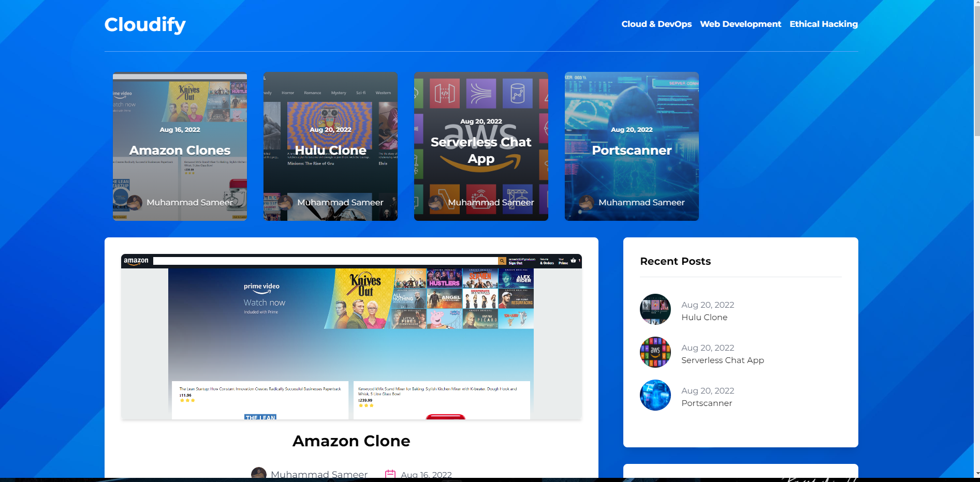Open Serverless Chat App link in Recent Posts
The width and height of the screenshot is (980, 482).
click(x=723, y=360)
